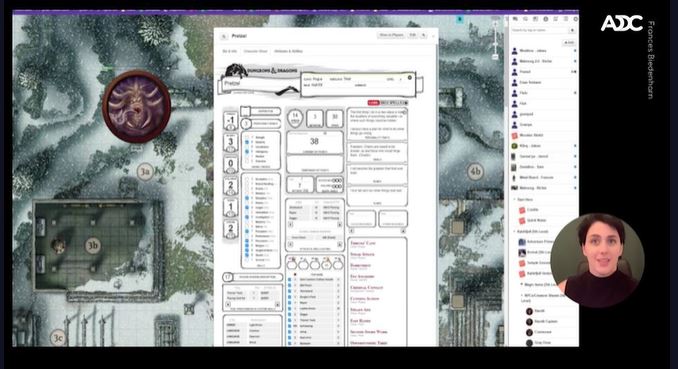Toggle Intelligence saving throw proficiency
The height and width of the screenshot is (369, 678).
(x=247, y=151)
